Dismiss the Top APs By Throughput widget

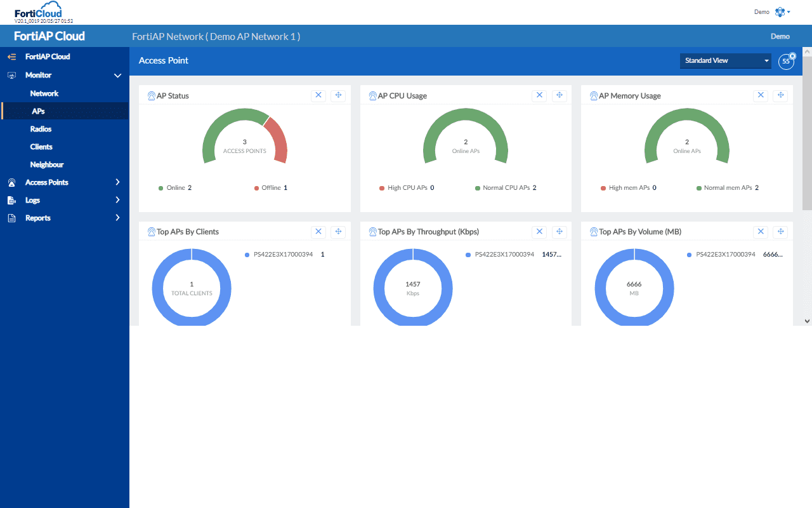coord(539,232)
